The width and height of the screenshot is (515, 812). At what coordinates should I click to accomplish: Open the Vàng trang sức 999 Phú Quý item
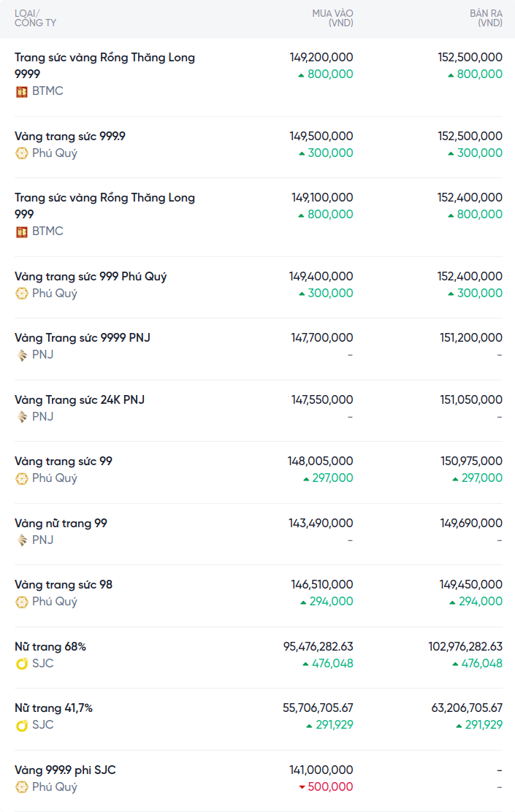pyautogui.click(x=91, y=277)
